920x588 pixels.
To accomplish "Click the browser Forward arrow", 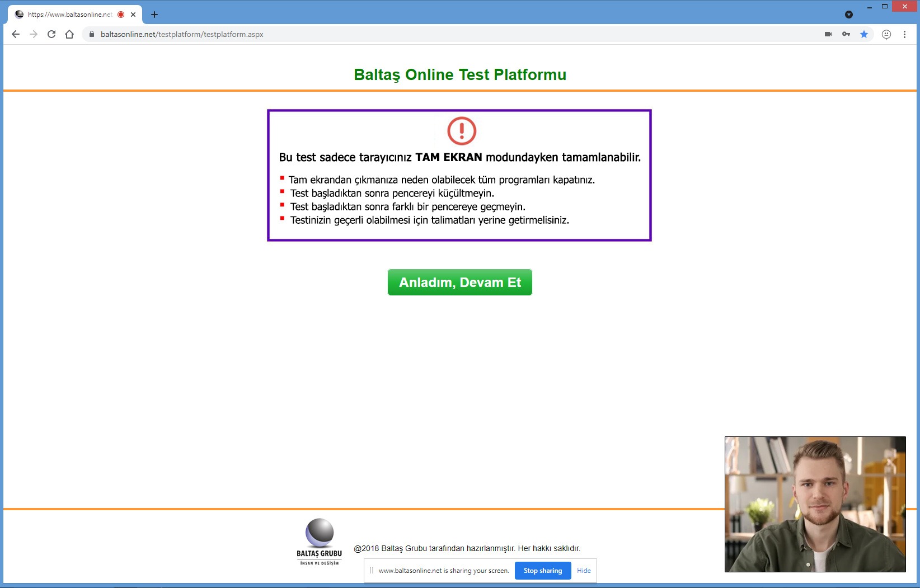I will point(34,34).
